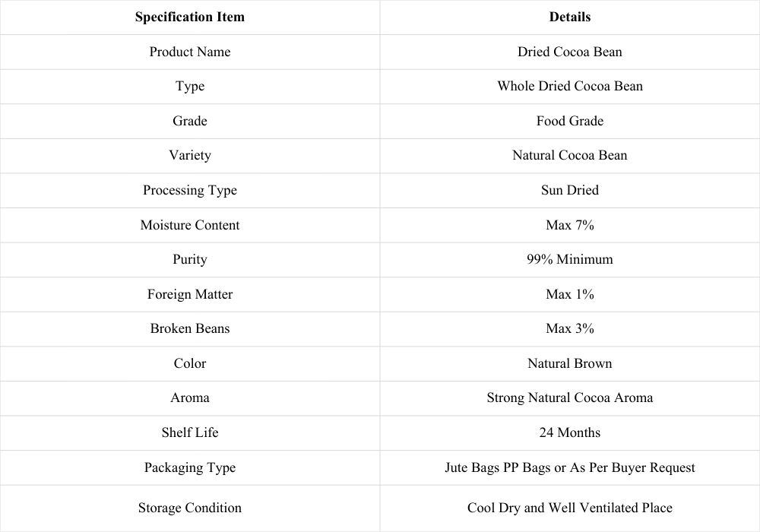Select the Moisture Content label
The image size is (760, 532).
(x=189, y=225)
